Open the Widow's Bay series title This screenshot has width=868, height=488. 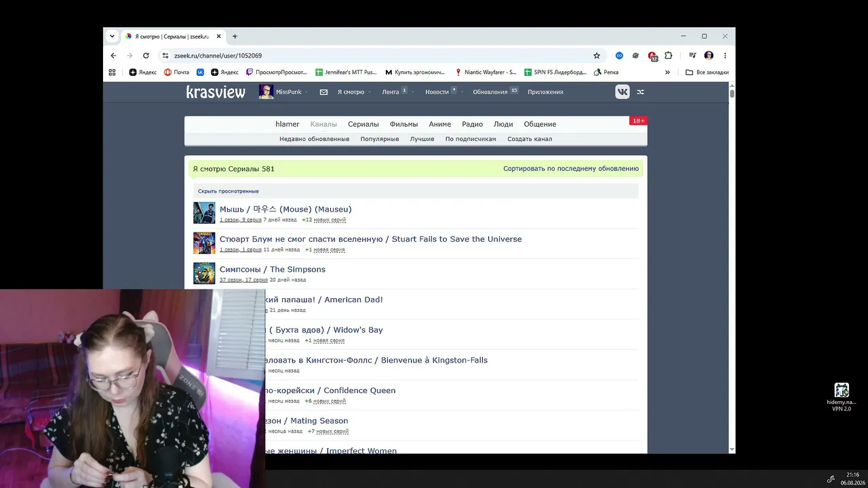tap(325, 330)
